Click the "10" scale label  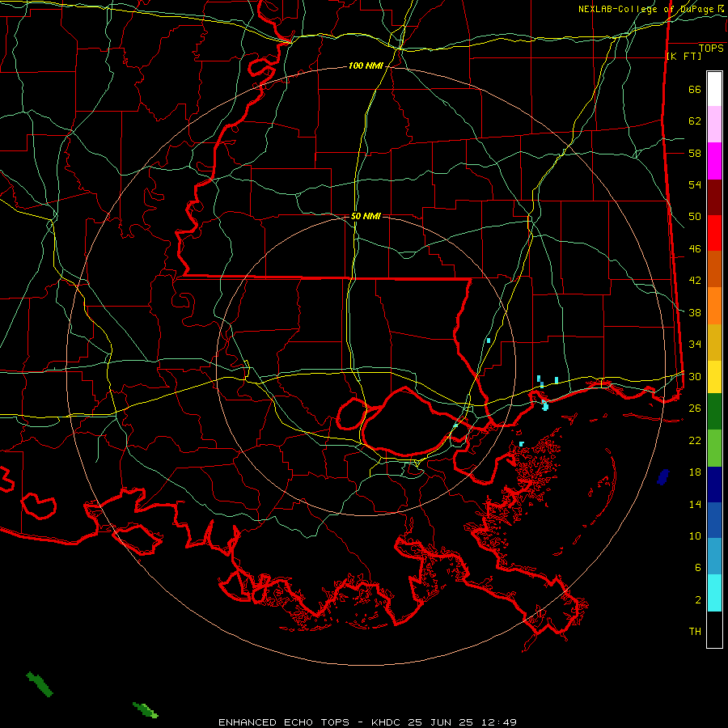[x=695, y=535]
